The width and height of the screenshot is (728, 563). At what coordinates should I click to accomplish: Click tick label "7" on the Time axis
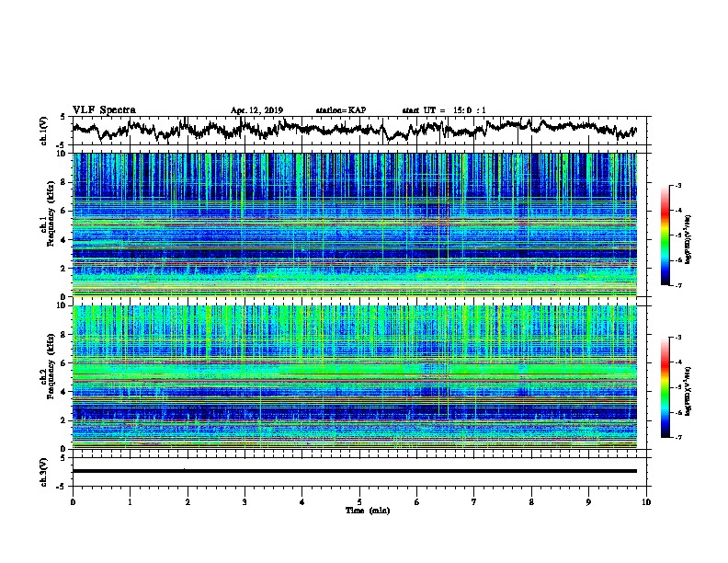[x=474, y=502]
